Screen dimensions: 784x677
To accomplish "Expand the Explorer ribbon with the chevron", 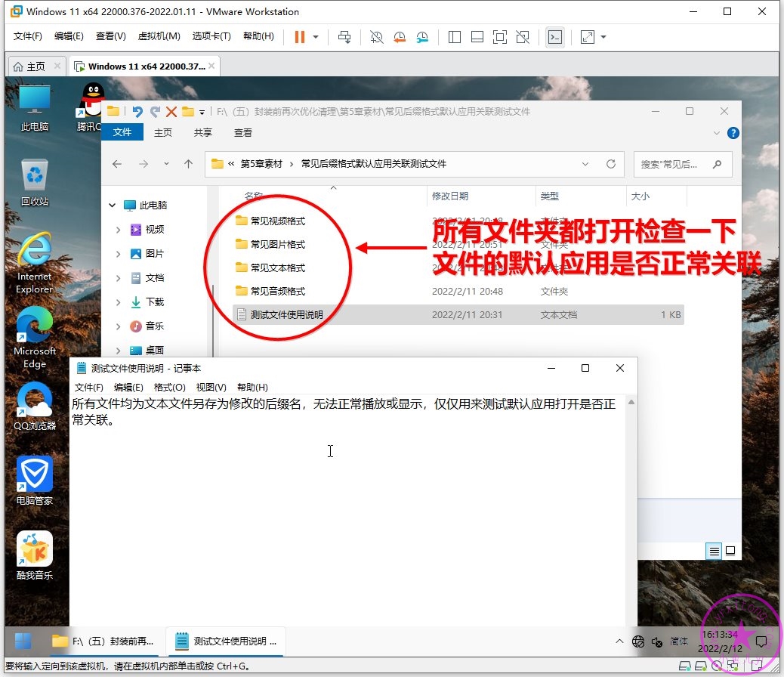I will pos(717,132).
